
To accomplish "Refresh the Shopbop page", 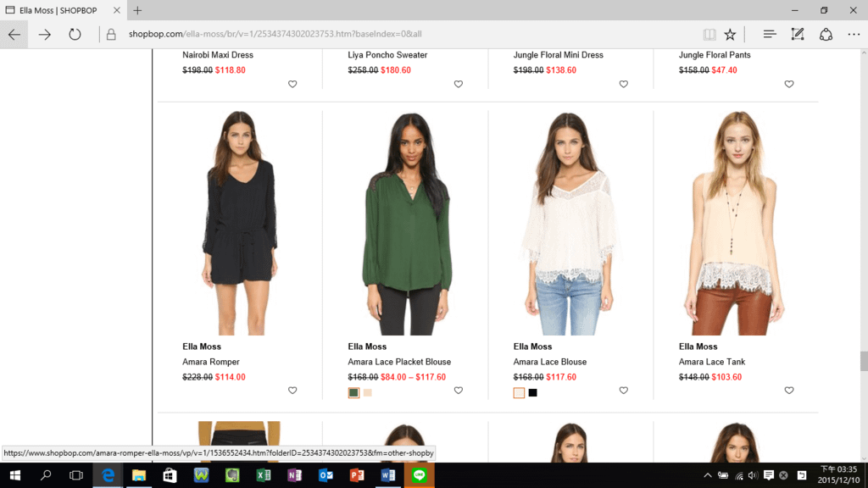I will pos(75,34).
